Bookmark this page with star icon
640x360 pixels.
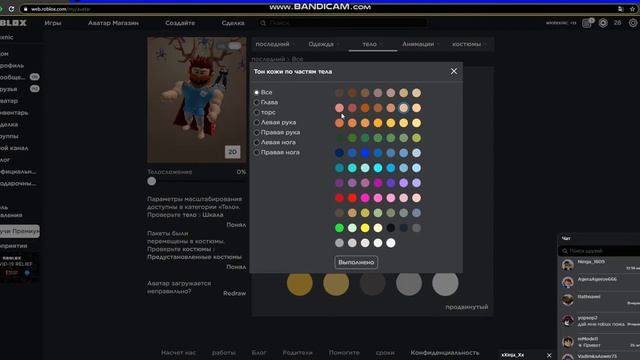point(632,9)
